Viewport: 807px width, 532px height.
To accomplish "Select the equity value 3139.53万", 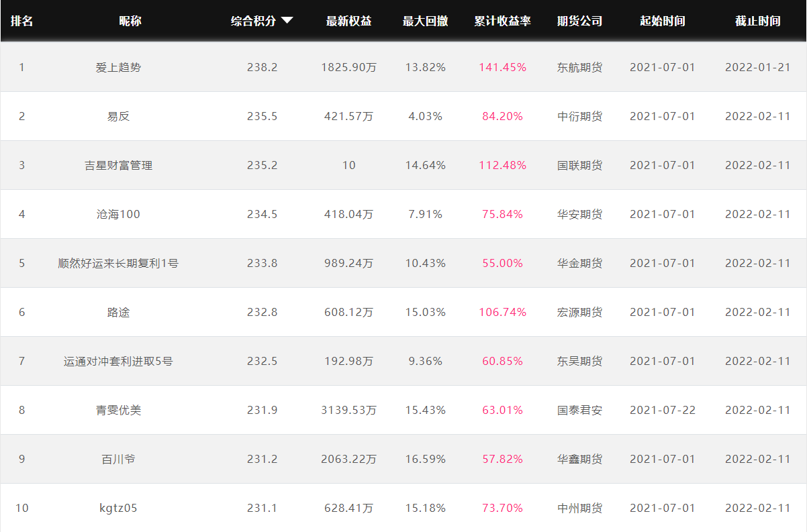I will point(348,410).
